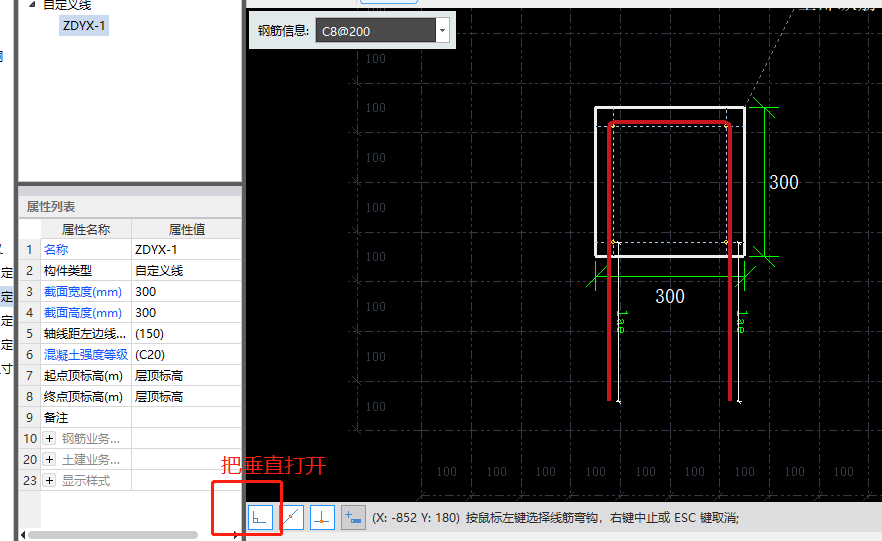
Task: Click the 起点顶标高(m) value cell
Action: coord(186,376)
